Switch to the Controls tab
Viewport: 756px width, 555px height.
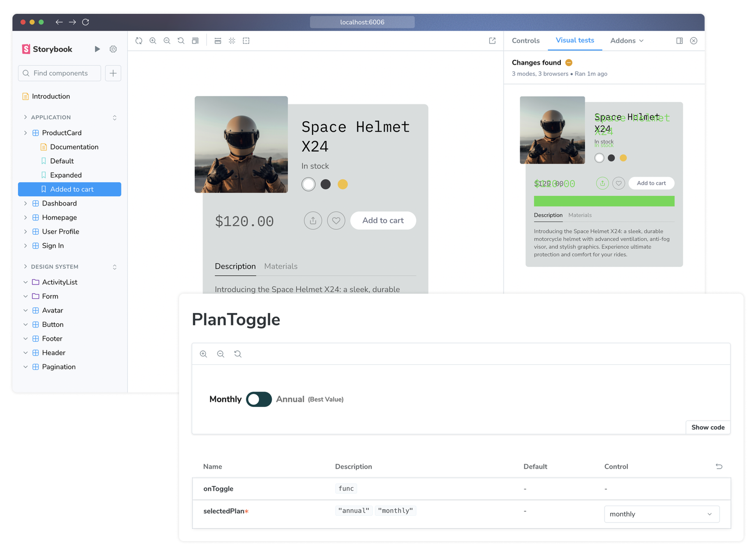tap(526, 41)
